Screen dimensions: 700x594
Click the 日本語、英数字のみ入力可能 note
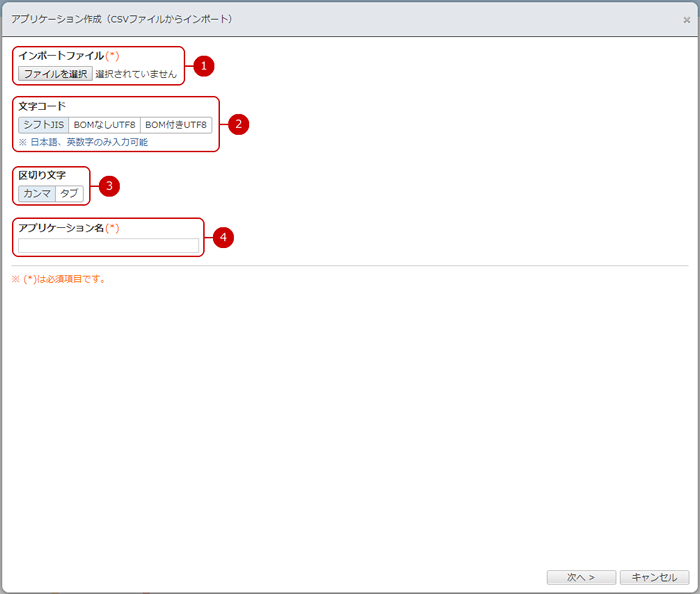point(89,142)
